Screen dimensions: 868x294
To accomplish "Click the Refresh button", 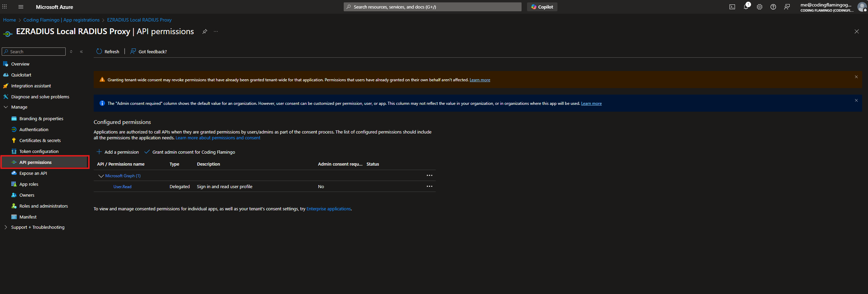I will point(108,52).
